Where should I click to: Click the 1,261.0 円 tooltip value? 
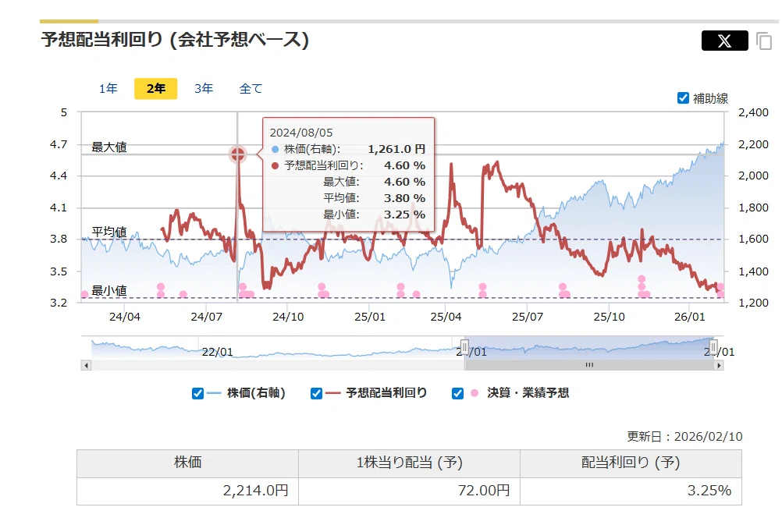[x=396, y=149]
